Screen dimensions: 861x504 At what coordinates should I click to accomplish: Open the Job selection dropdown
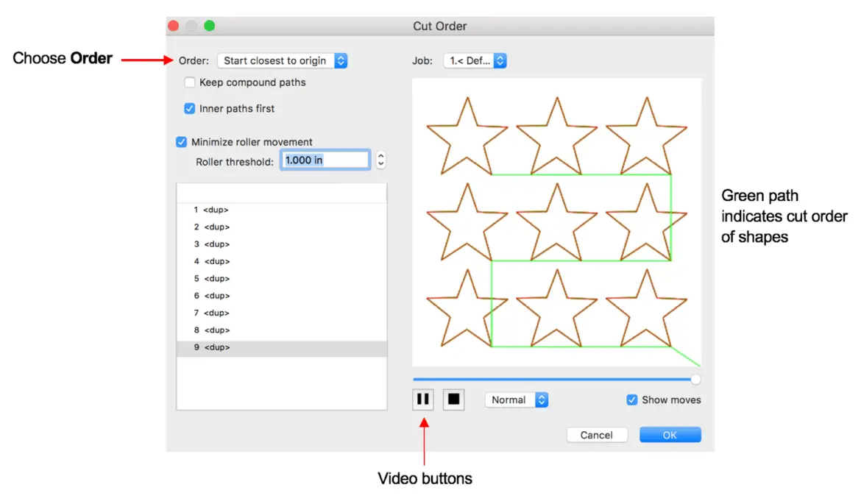tap(475, 61)
